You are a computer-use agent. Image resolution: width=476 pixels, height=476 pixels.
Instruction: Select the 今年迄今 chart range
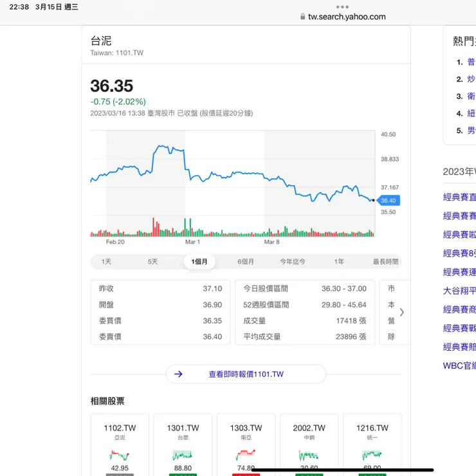point(292,262)
